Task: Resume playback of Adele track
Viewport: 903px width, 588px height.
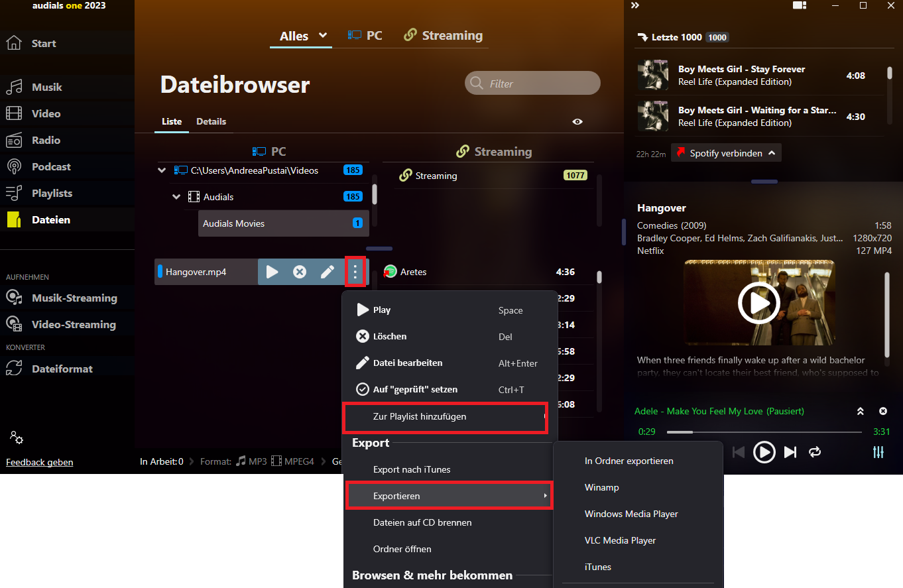Action: click(764, 452)
